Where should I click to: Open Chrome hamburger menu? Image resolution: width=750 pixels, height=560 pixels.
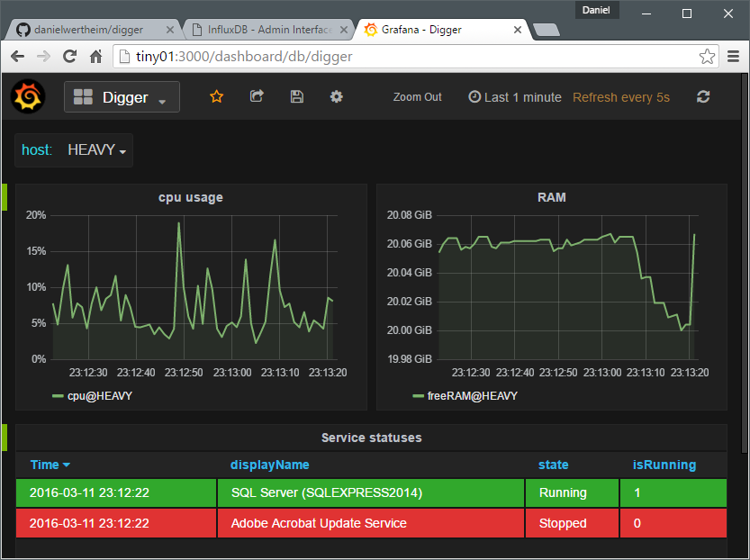coord(733,57)
